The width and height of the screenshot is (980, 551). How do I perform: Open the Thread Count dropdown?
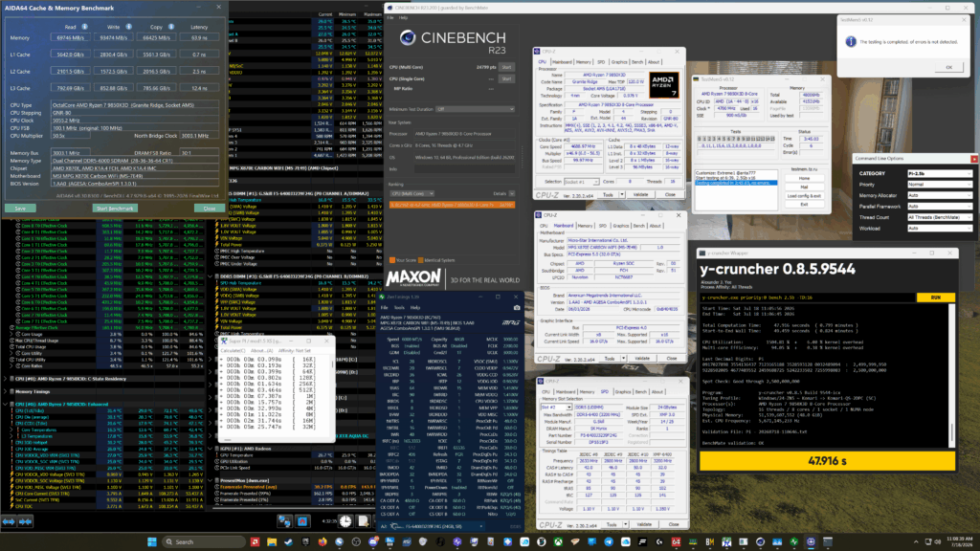coord(940,217)
